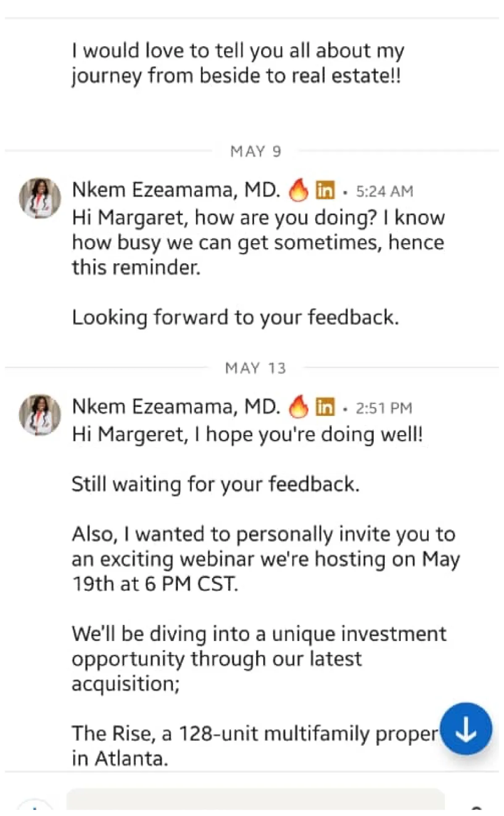Click the 5:24 AM message timestamp
This screenshot has width=504, height=816.
384,191
